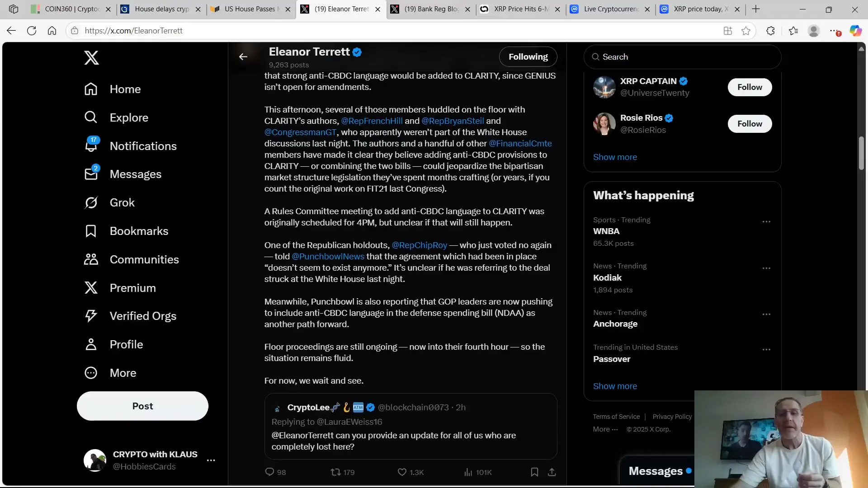Image resolution: width=868 pixels, height=488 pixels.
Task: Like the post with the 1.3K heart
Action: (x=402, y=472)
